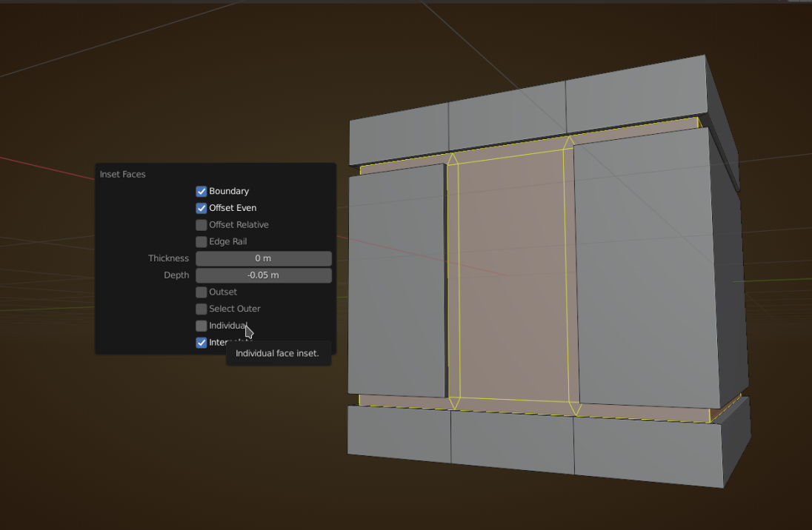
Task: Uncheck the Interpolate checkbox
Action: (x=202, y=343)
